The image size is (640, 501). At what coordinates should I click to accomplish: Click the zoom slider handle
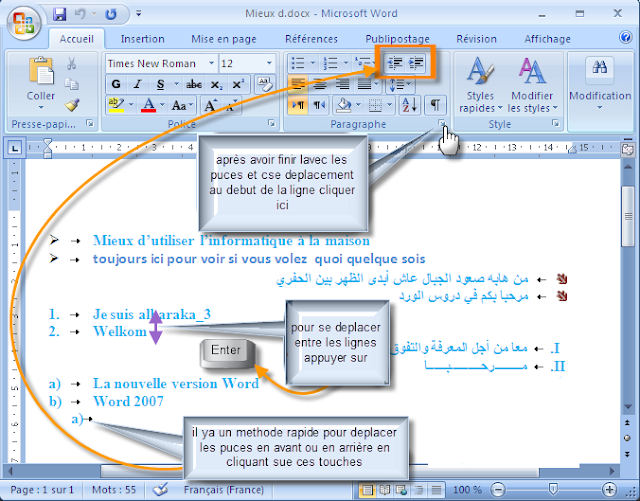tap(553, 489)
